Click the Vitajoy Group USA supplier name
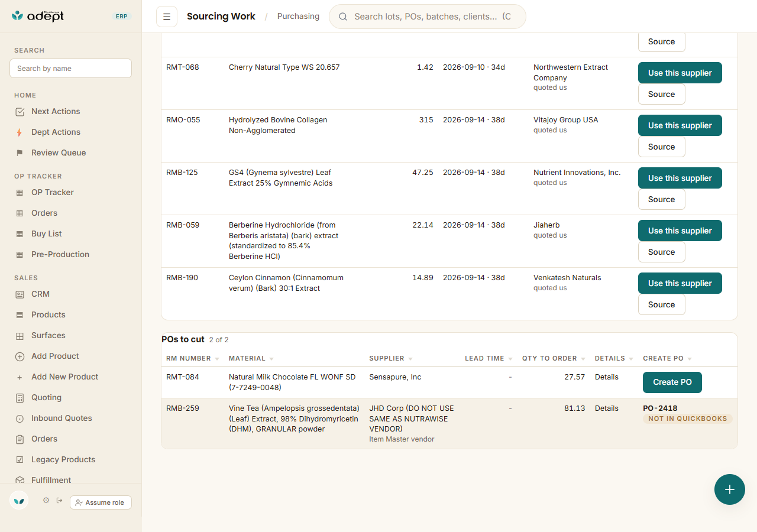This screenshot has height=532, width=757. [x=565, y=120]
